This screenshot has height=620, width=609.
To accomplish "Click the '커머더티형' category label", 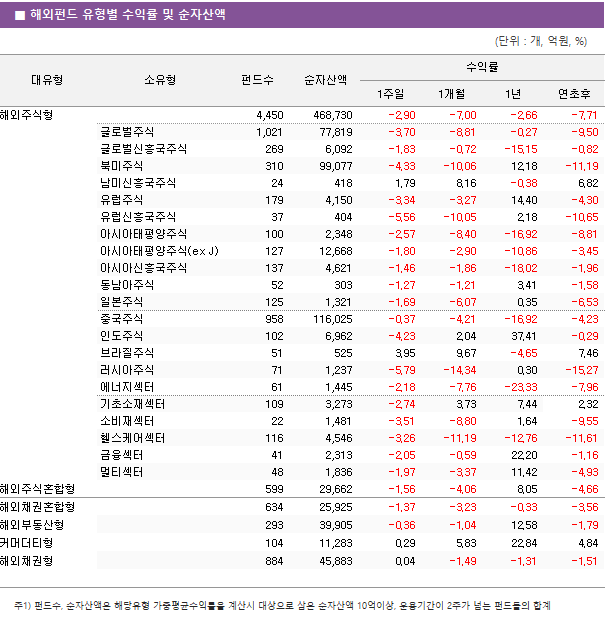I will pyautogui.click(x=26, y=543).
